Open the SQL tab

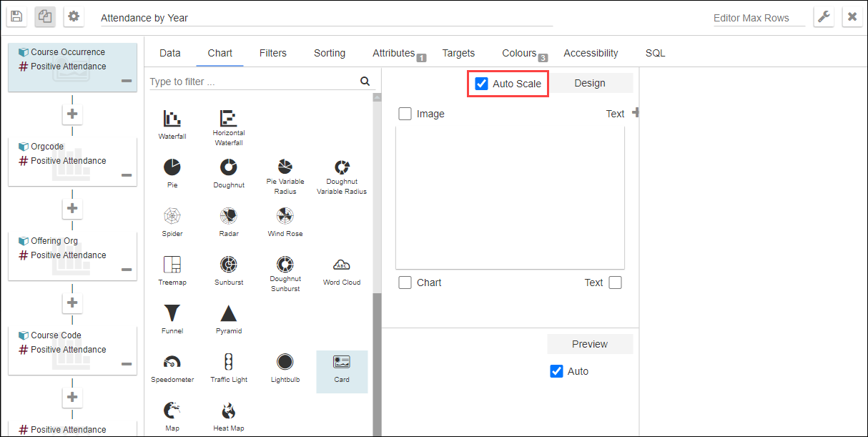click(x=655, y=52)
